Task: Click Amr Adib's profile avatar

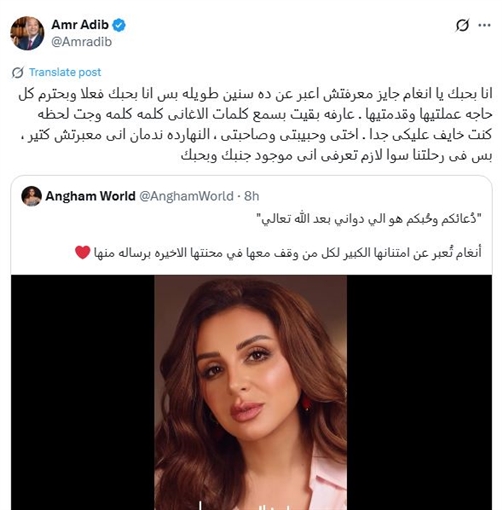Action: coord(27,33)
